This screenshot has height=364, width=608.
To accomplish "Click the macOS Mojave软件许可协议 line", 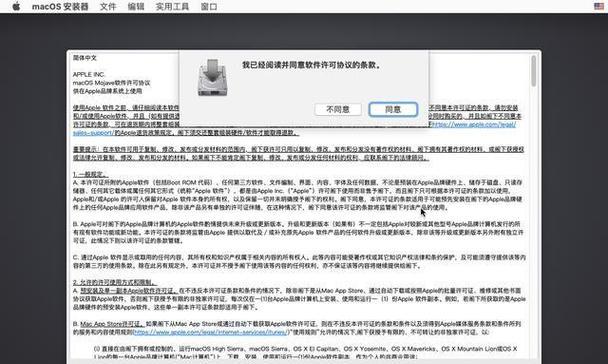I will [111, 83].
